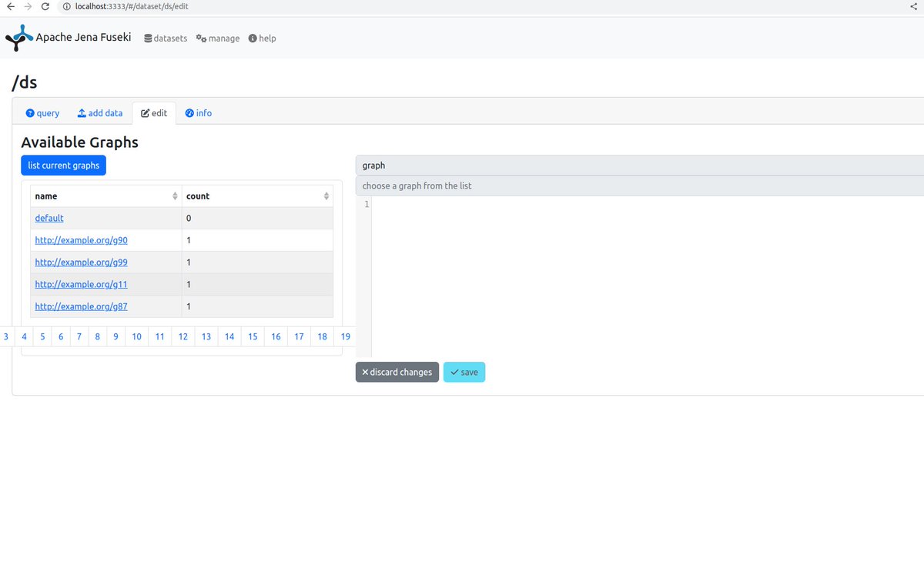Go to pagination page 13
The image size is (924, 575).
[x=206, y=336]
